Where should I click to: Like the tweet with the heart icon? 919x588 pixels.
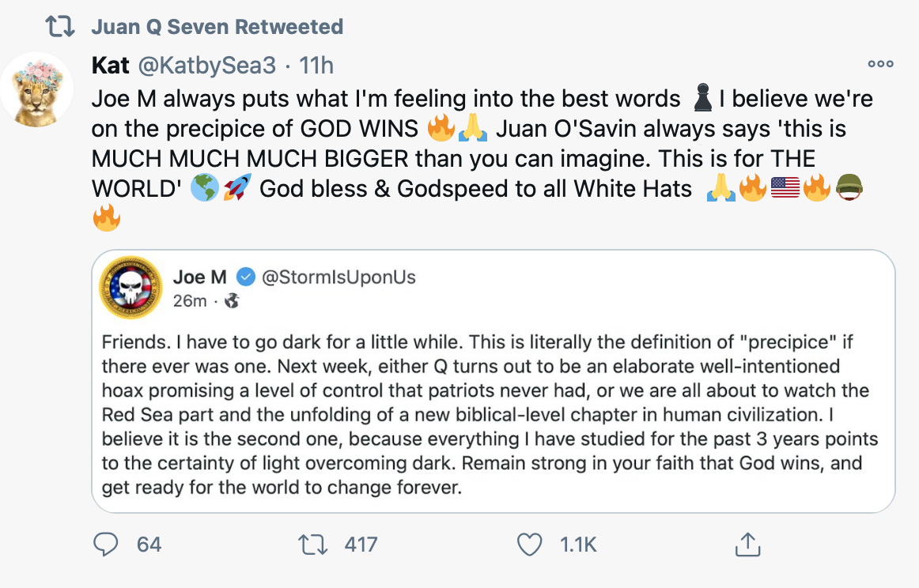529,544
